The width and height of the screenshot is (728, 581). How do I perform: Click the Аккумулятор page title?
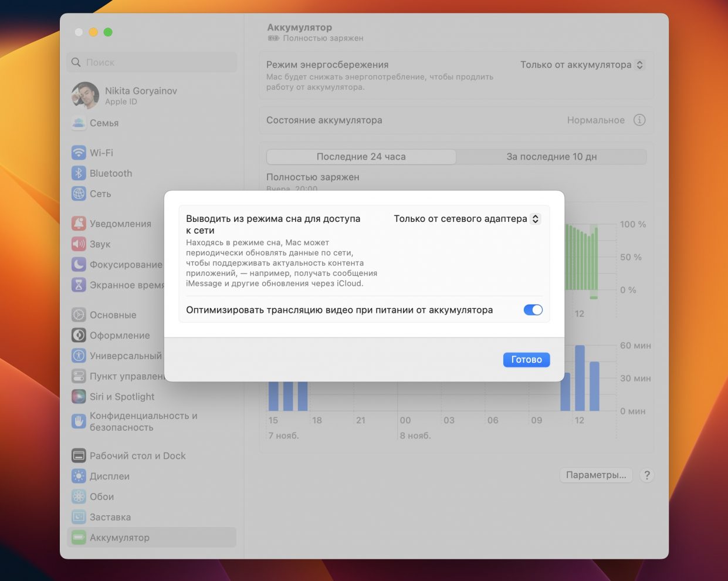pos(300,28)
